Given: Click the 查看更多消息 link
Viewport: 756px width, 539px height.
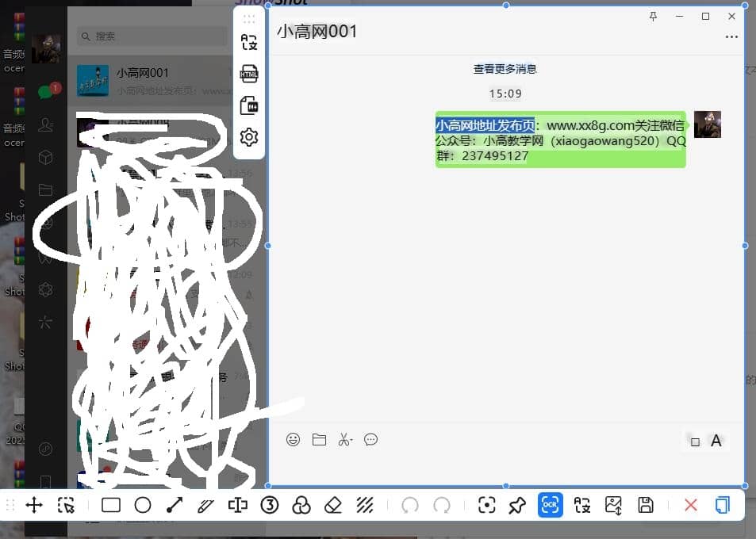Looking at the screenshot, I should [505, 69].
